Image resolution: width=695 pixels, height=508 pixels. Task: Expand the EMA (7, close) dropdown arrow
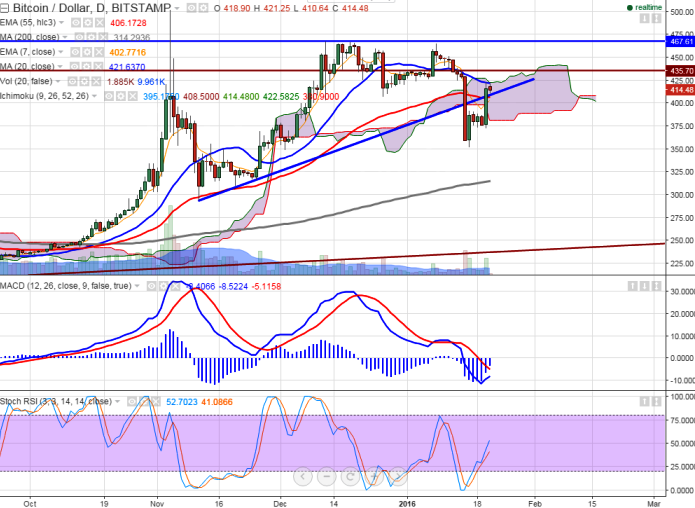[x=61, y=52]
